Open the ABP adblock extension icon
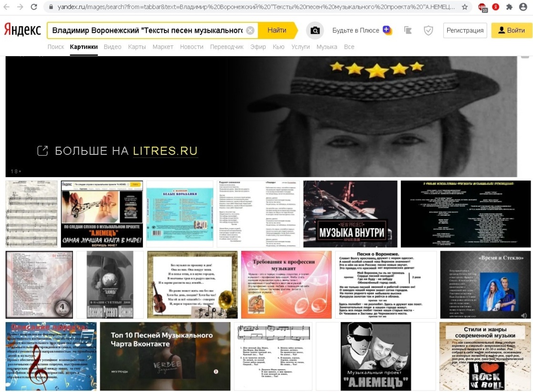 (x=482, y=7)
